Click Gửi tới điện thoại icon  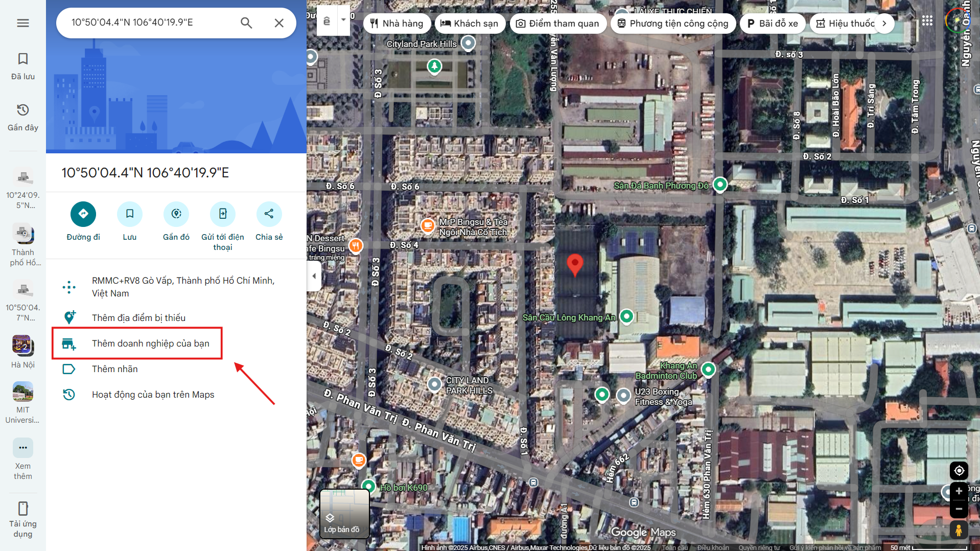[223, 214]
